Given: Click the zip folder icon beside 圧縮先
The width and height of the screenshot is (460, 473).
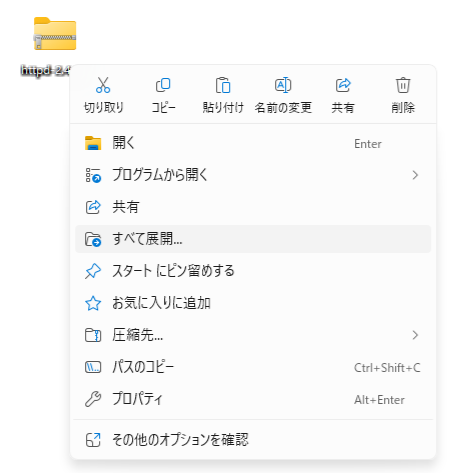Looking at the screenshot, I should pos(93,335).
